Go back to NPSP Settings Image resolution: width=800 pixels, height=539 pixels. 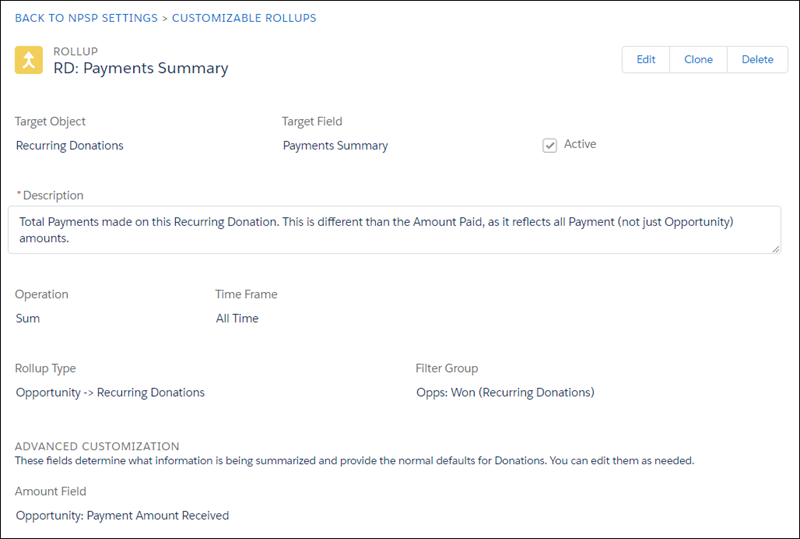point(86,18)
